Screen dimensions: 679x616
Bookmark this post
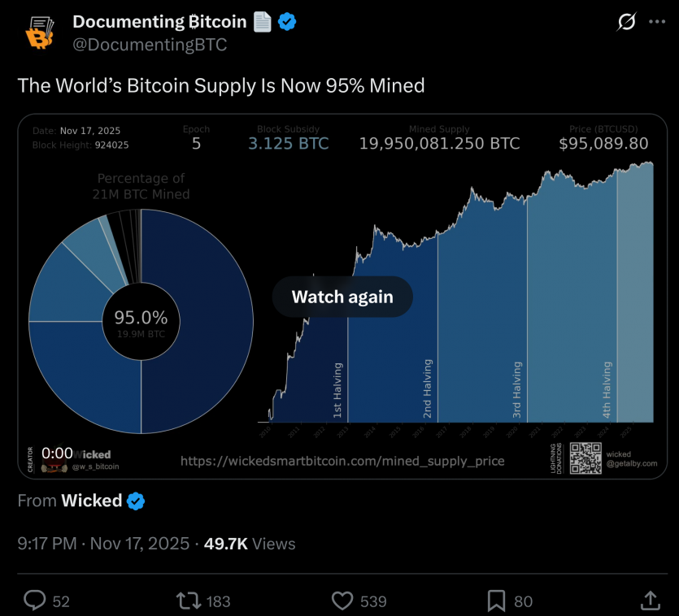click(x=496, y=601)
